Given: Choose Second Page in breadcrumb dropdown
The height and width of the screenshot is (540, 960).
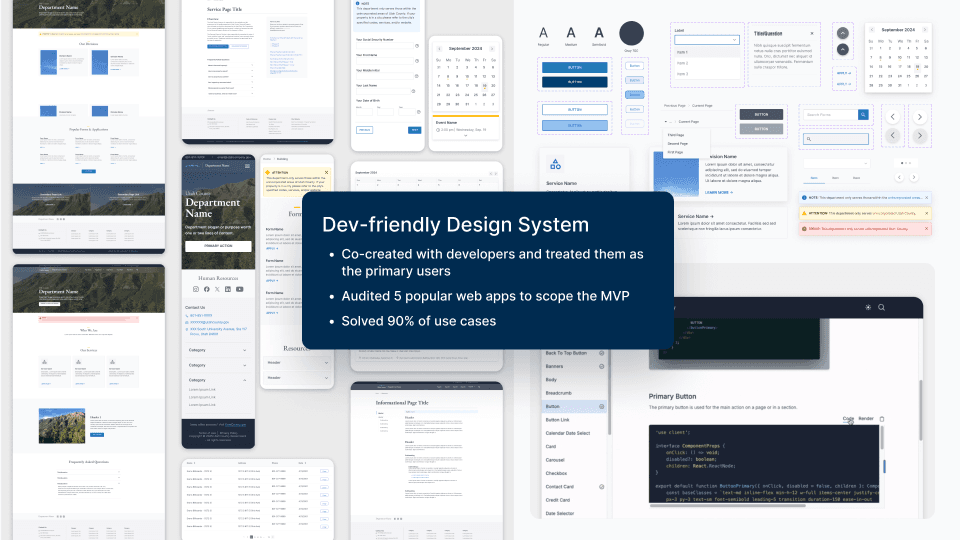Looking at the screenshot, I should (x=678, y=143).
